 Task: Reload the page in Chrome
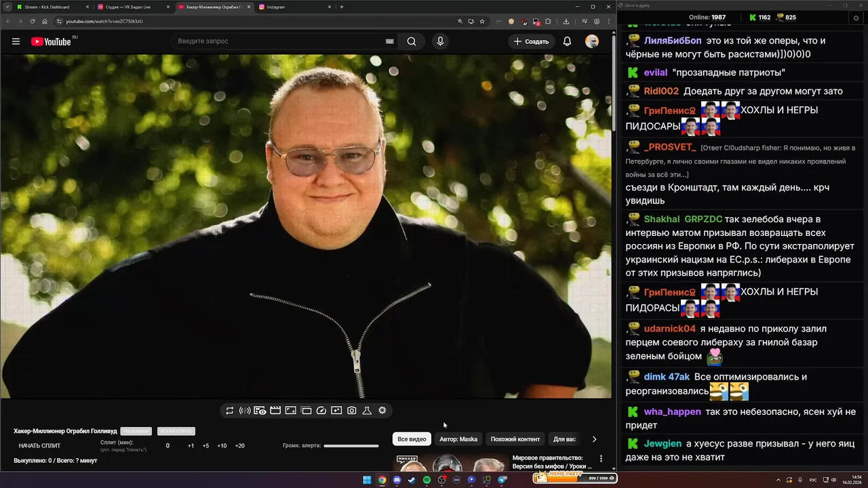(33, 21)
